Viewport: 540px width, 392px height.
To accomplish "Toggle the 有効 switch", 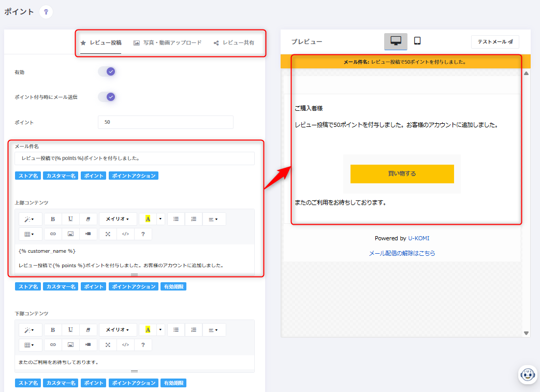I will (x=107, y=71).
